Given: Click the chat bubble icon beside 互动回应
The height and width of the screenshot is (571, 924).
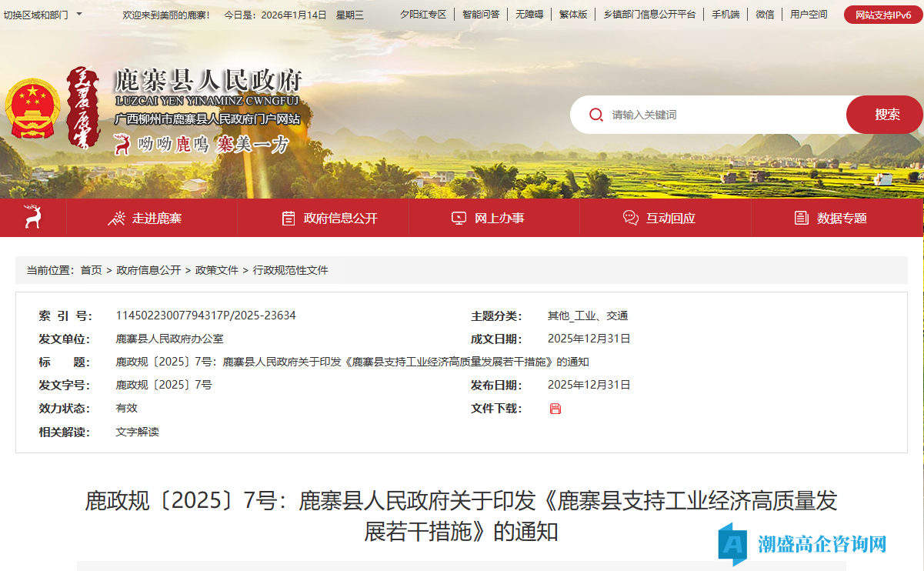Looking at the screenshot, I should tap(629, 218).
